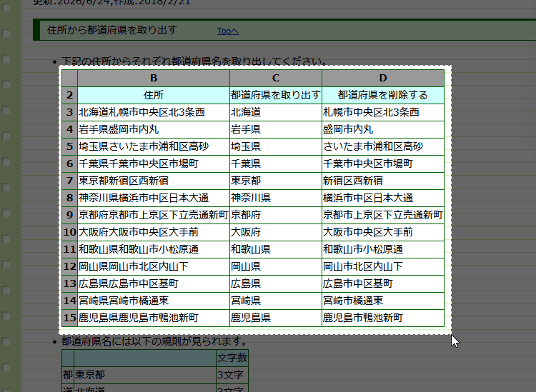
Task: Click the 都道府県を取り出す header cell
Action: pyautogui.click(x=276, y=95)
